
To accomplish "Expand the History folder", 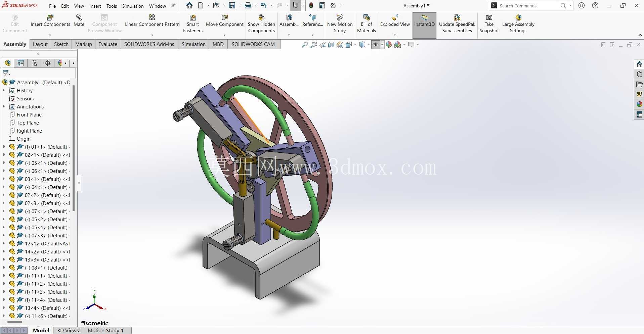I will 4,90.
